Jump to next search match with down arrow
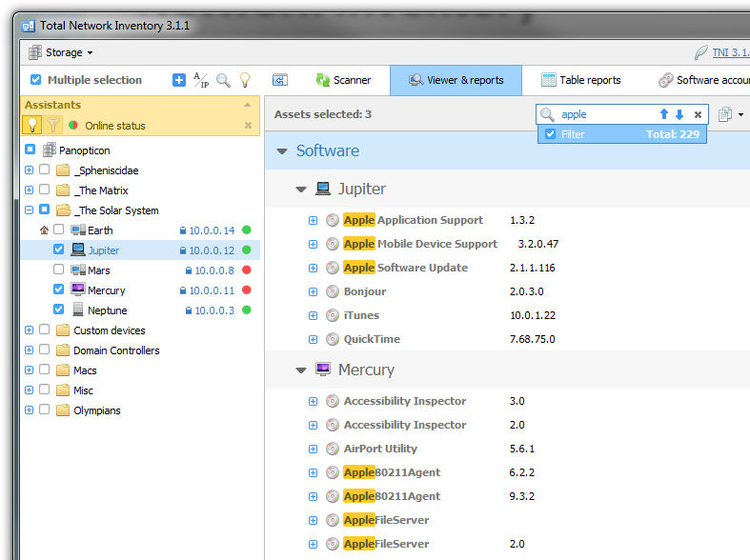Image resolution: width=750 pixels, height=560 pixels. (x=679, y=114)
